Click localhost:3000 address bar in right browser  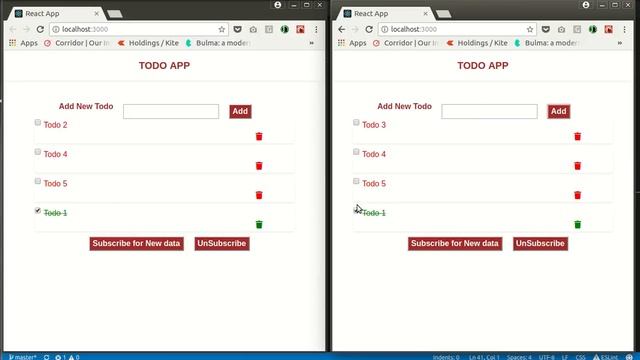[x=457, y=29]
